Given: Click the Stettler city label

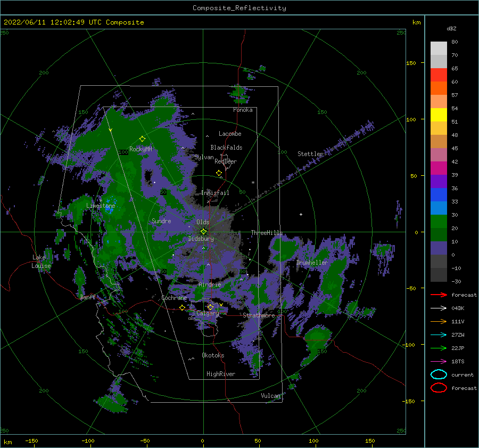Looking at the screenshot, I should click(310, 154).
